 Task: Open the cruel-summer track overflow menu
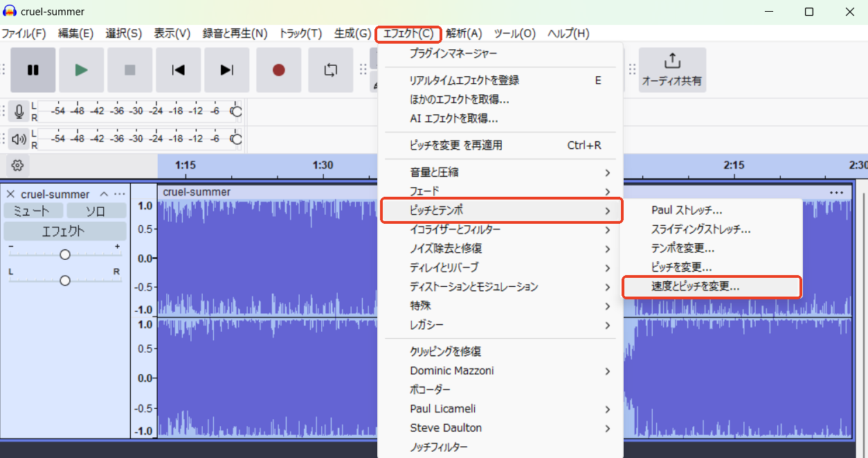(120, 194)
